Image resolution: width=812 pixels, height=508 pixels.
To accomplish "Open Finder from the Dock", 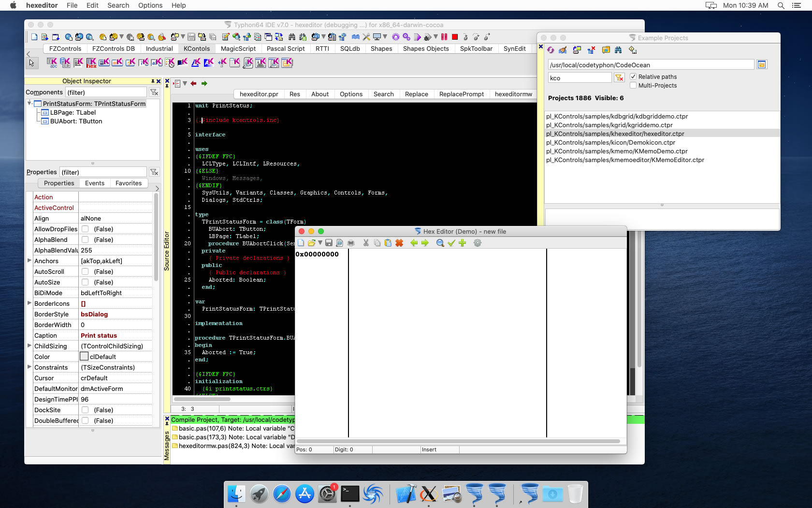I will click(x=236, y=494).
